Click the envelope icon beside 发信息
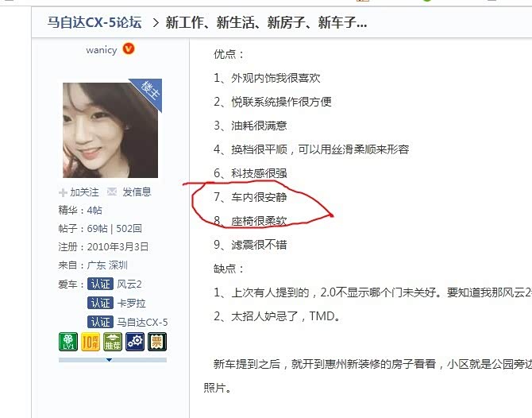Image resolution: width=532 pixels, height=418 pixels. click(x=112, y=192)
